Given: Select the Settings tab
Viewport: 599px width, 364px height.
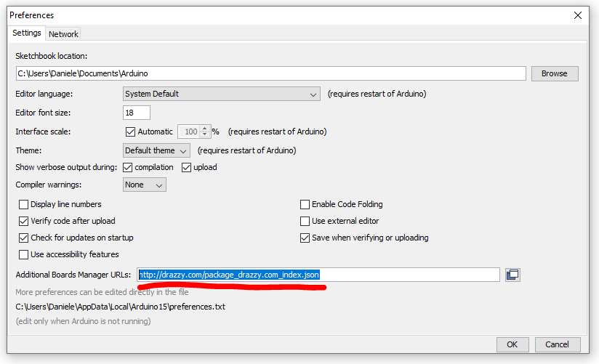Looking at the screenshot, I should (x=27, y=33).
